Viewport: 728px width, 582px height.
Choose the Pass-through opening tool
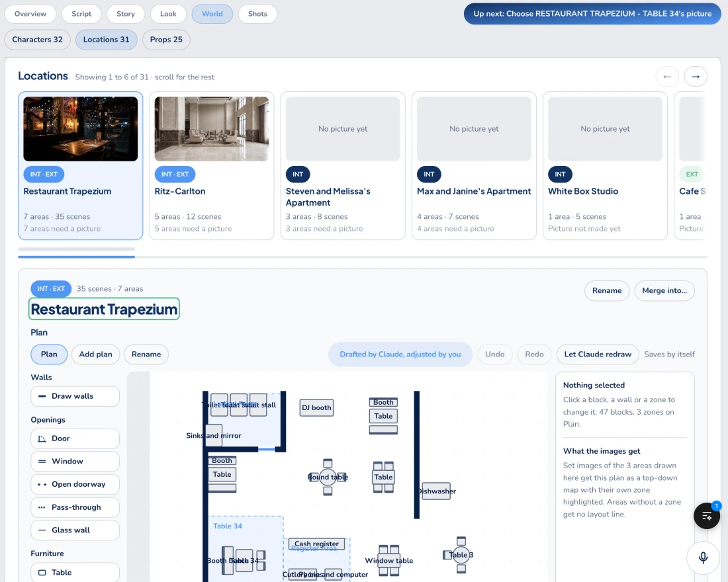(75, 507)
